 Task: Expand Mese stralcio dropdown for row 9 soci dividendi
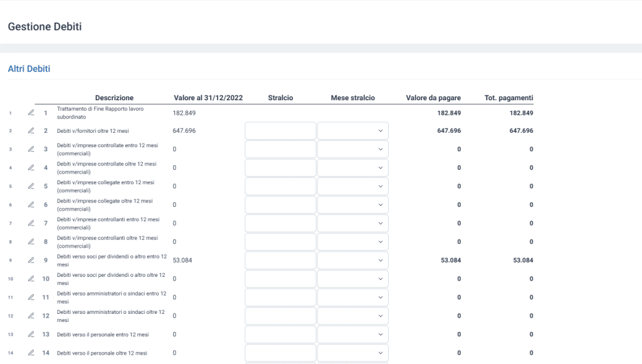(x=353, y=261)
